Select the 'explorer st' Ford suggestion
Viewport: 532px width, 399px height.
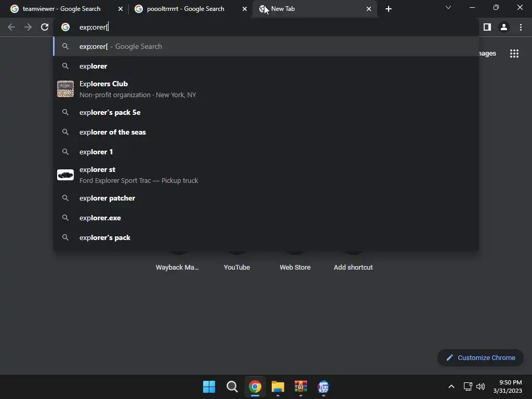(x=266, y=175)
